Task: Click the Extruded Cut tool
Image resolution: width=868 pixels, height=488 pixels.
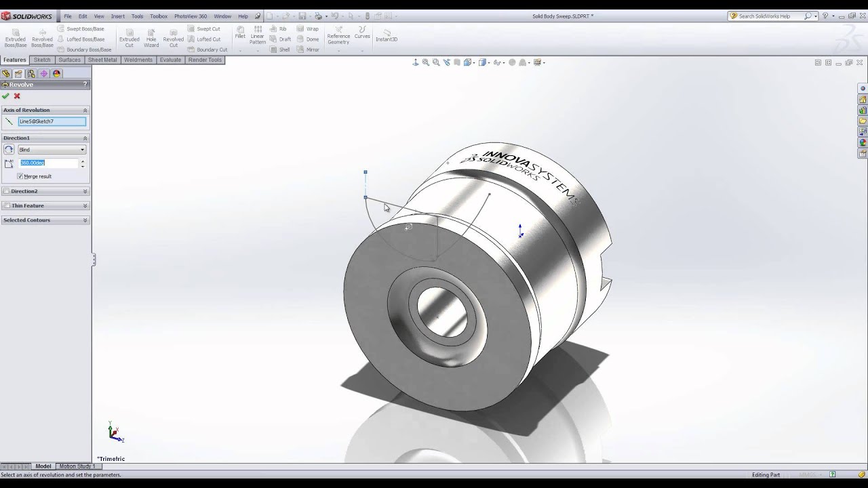Action: click(x=129, y=38)
